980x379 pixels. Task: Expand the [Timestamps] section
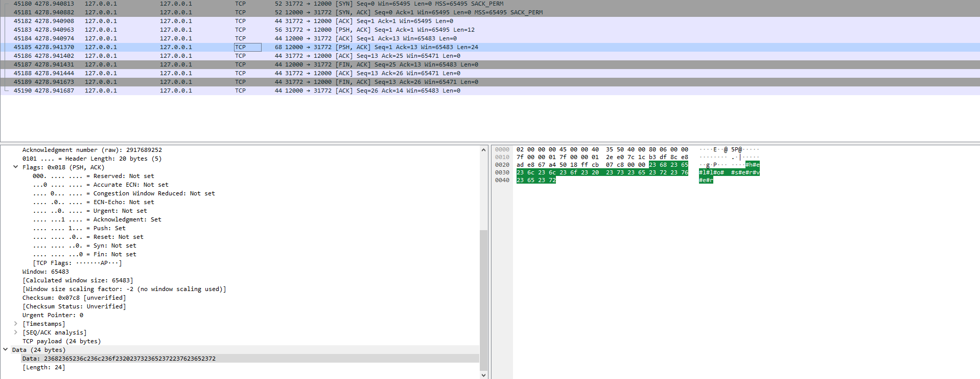point(15,324)
